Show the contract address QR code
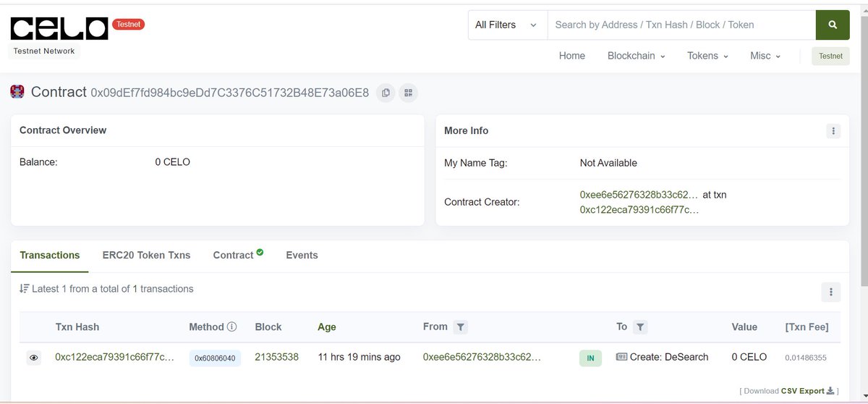This screenshot has height=404, width=868. pyautogui.click(x=409, y=93)
